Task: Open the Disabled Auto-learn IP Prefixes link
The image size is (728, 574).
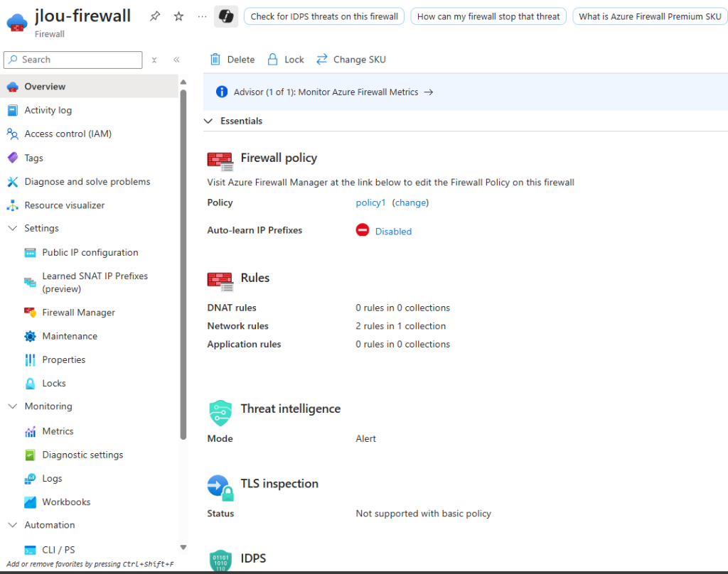Action: [393, 232]
